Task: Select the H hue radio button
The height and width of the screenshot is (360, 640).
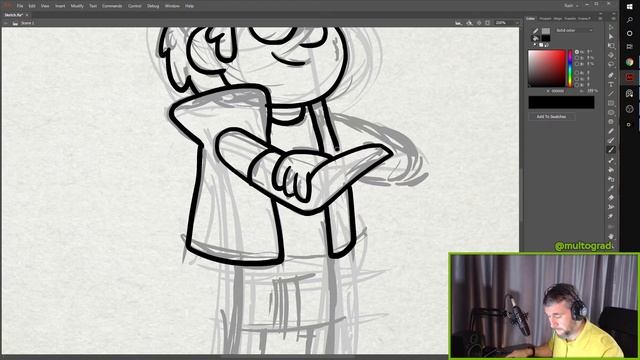Action: tap(577, 52)
